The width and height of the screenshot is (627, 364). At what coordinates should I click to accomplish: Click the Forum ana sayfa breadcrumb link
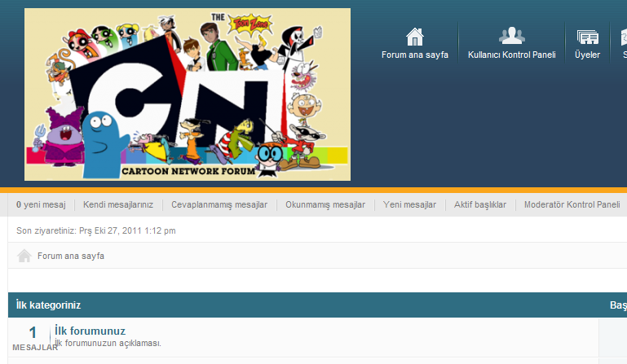pos(71,256)
